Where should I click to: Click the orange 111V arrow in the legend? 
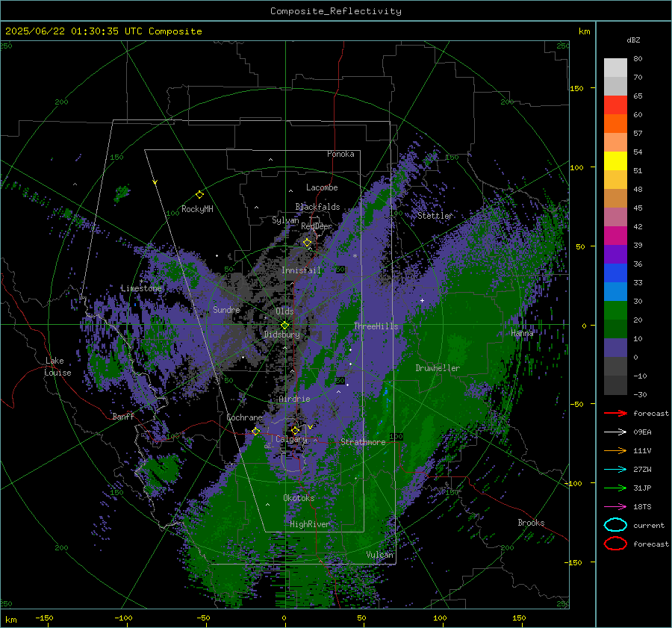point(615,450)
